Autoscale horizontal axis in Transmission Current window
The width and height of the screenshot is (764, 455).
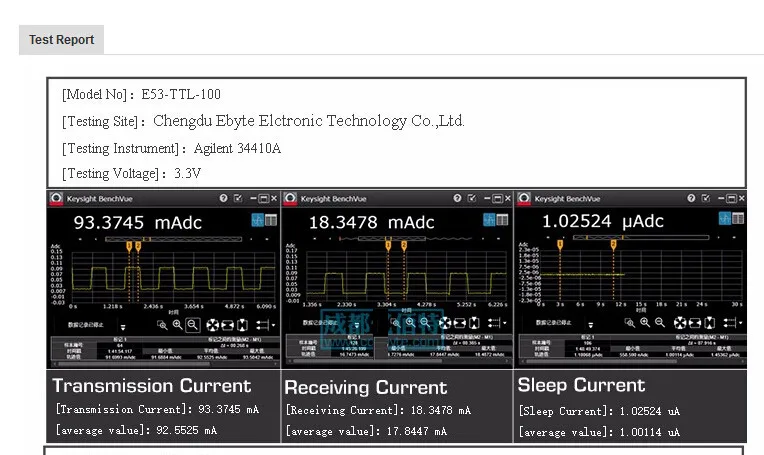[x=228, y=325]
